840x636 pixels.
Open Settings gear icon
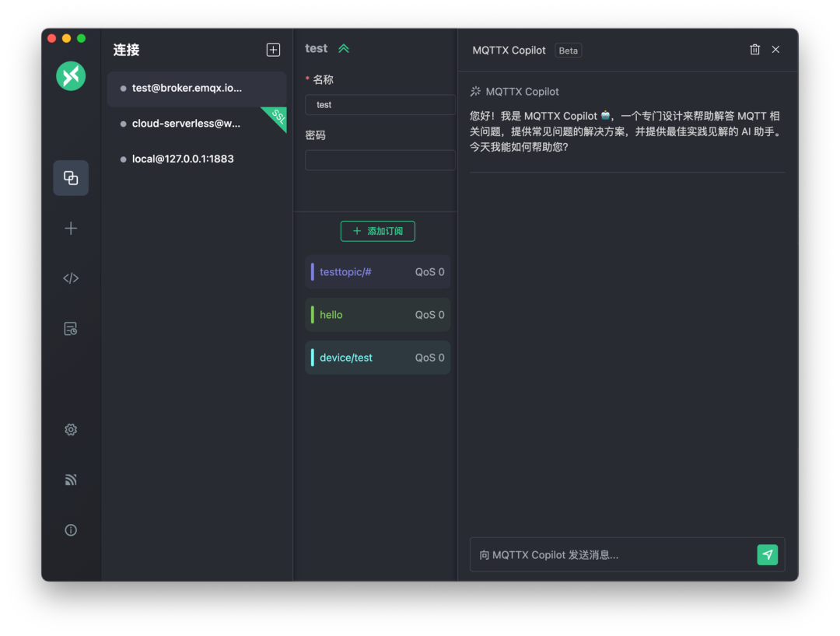pos(71,429)
